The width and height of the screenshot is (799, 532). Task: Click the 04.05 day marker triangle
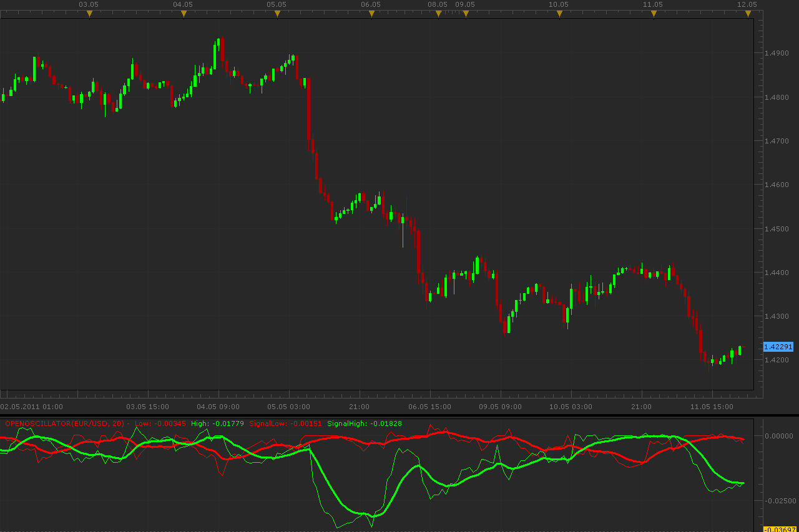184,14
